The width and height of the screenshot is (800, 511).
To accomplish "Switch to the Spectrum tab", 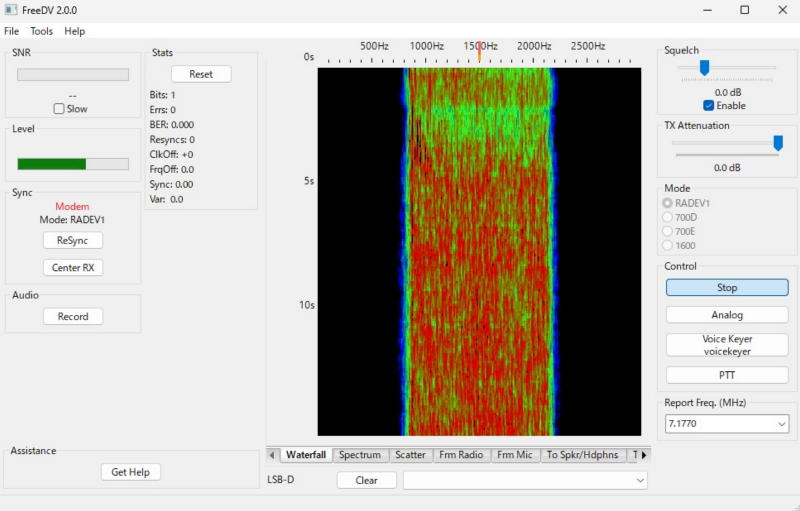I will [x=360, y=455].
